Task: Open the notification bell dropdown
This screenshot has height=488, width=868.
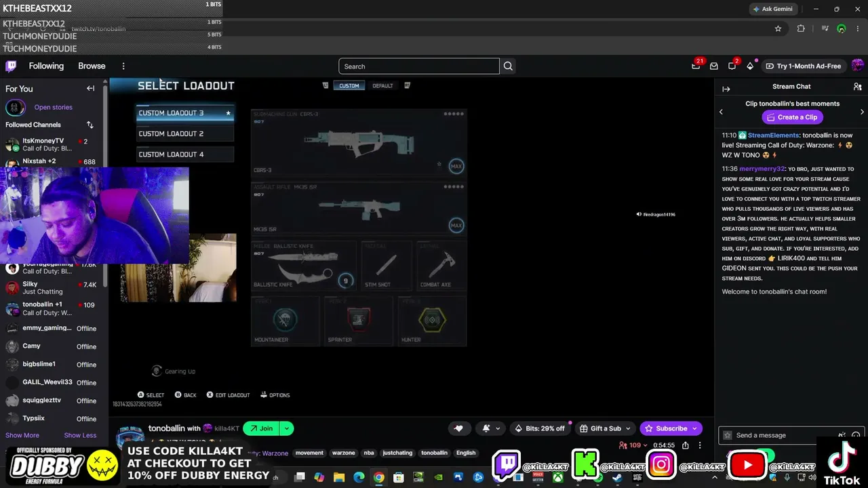Action: (x=492, y=428)
